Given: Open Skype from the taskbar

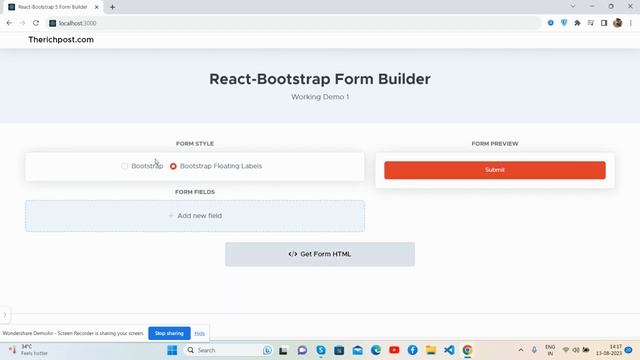Looking at the screenshot, I should point(321,350).
